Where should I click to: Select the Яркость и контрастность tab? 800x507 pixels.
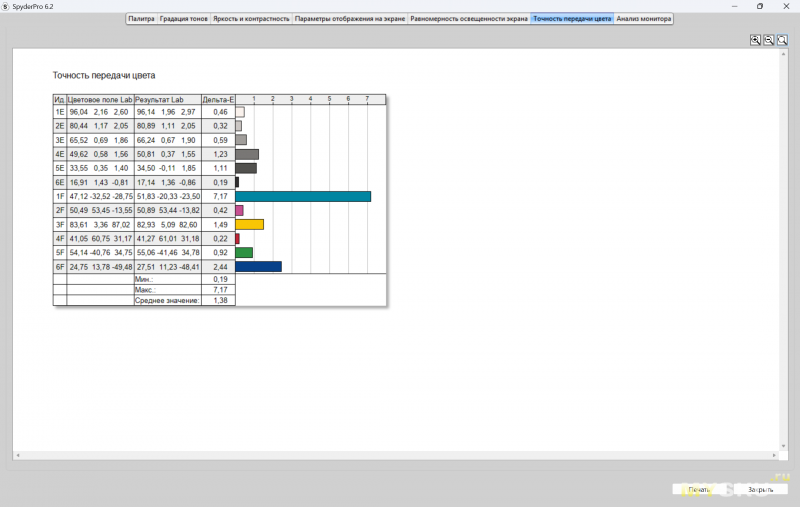(x=252, y=19)
